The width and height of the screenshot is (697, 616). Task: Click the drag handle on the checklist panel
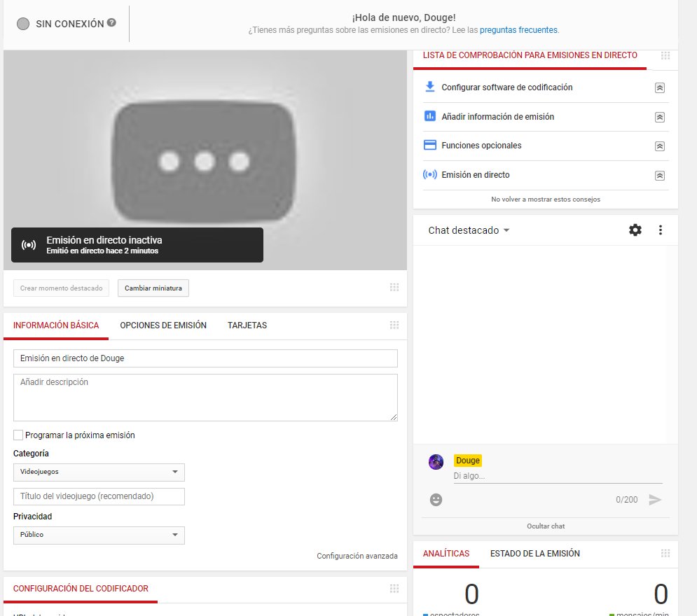click(665, 55)
